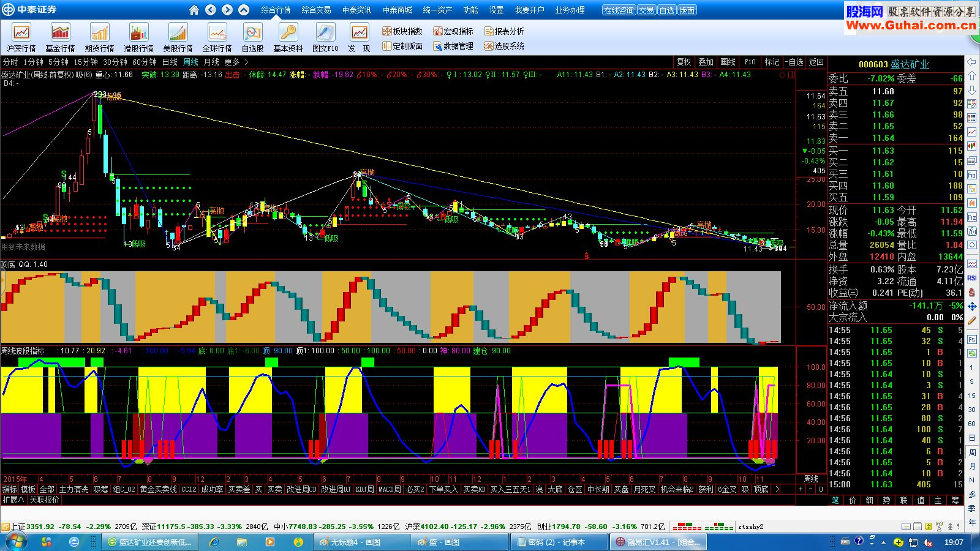Viewport: 980px width, 551px height.
Task: Click the 复权 button above chart
Action: 684,62
